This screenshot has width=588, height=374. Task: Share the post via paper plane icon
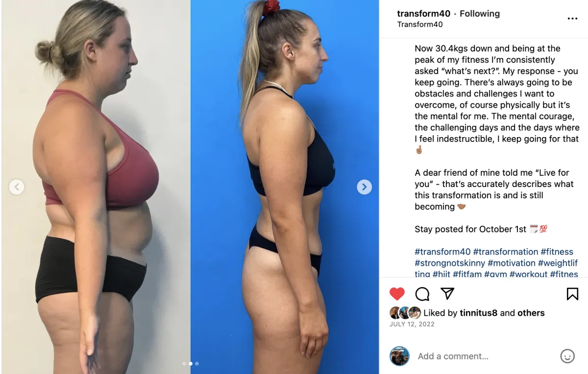[447, 293]
